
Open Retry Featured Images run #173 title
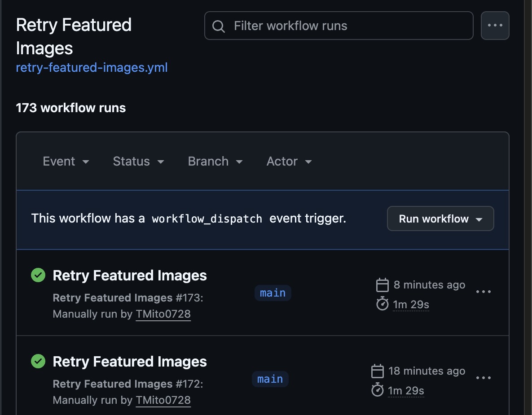pyautogui.click(x=130, y=275)
